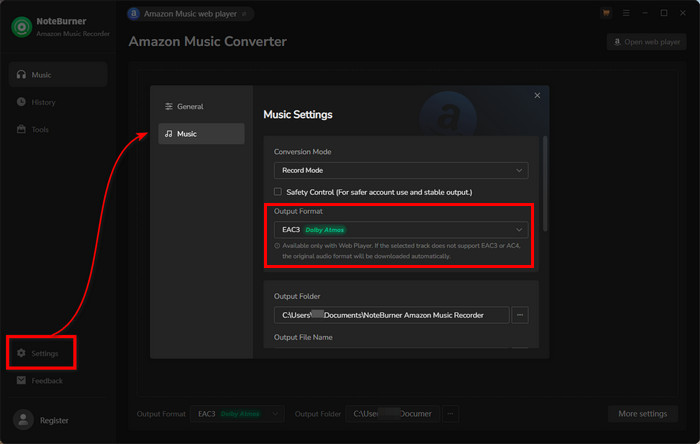Click the music note icon in settings tab
The width and height of the screenshot is (700, 444).
[x=169, y=133]
